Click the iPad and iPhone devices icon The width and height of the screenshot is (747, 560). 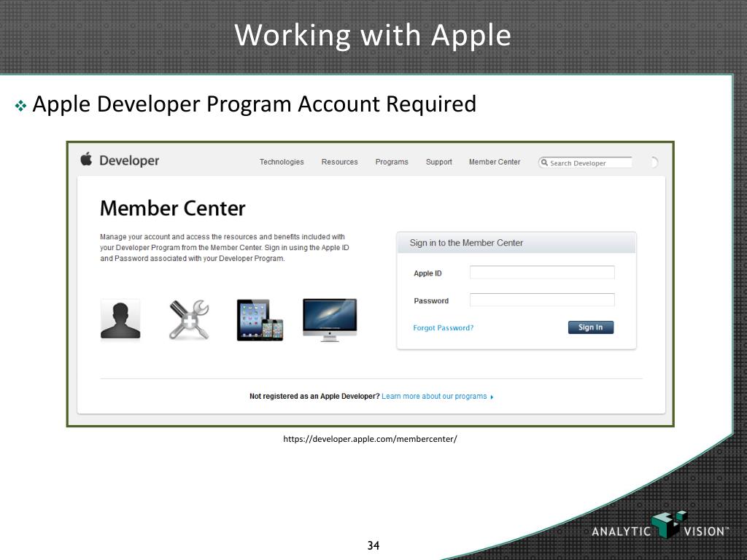(x=260, y=320)
